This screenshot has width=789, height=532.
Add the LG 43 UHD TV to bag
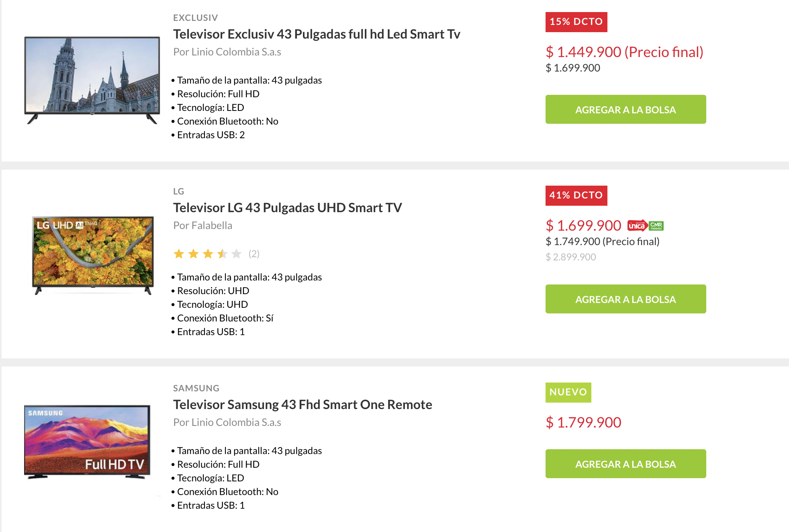pyautogui.click(x=625, y=299)
